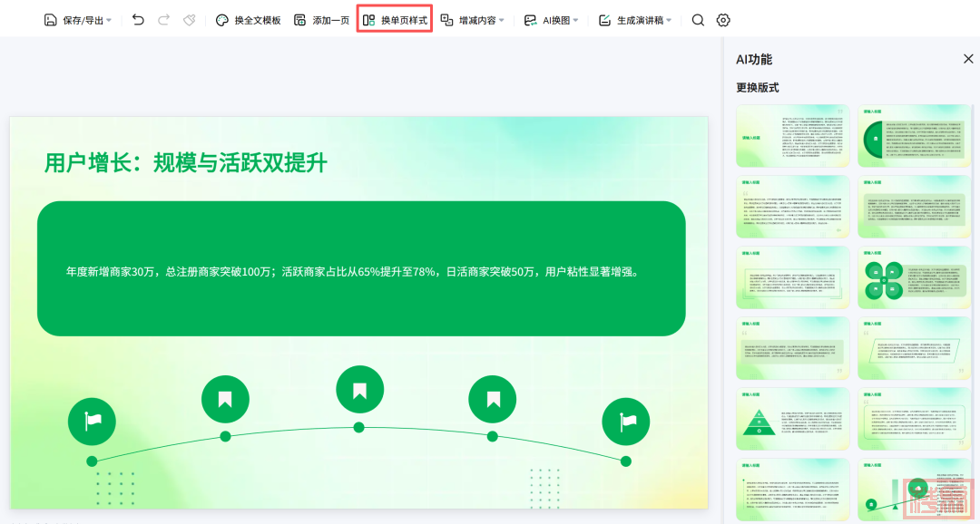The width and height of the screenshot is (980, 524).
Task: Click the undo arrow icon
Action: coord(138,20)
